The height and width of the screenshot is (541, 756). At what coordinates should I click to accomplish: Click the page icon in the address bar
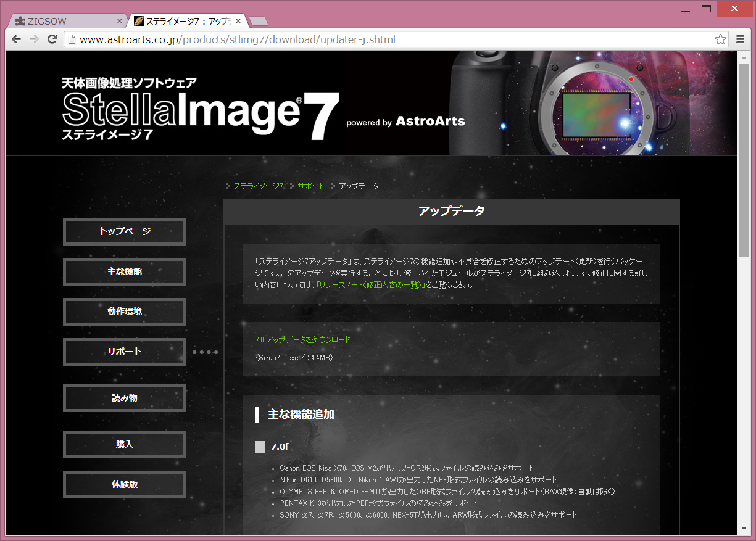pyautogui.click(x=72, y=39)
